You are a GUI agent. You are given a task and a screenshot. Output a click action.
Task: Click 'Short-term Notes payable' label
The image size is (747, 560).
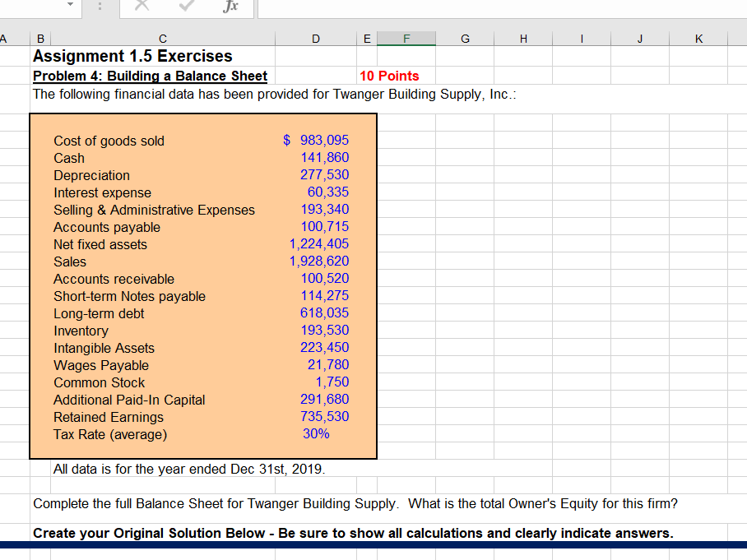click(129, 297)
